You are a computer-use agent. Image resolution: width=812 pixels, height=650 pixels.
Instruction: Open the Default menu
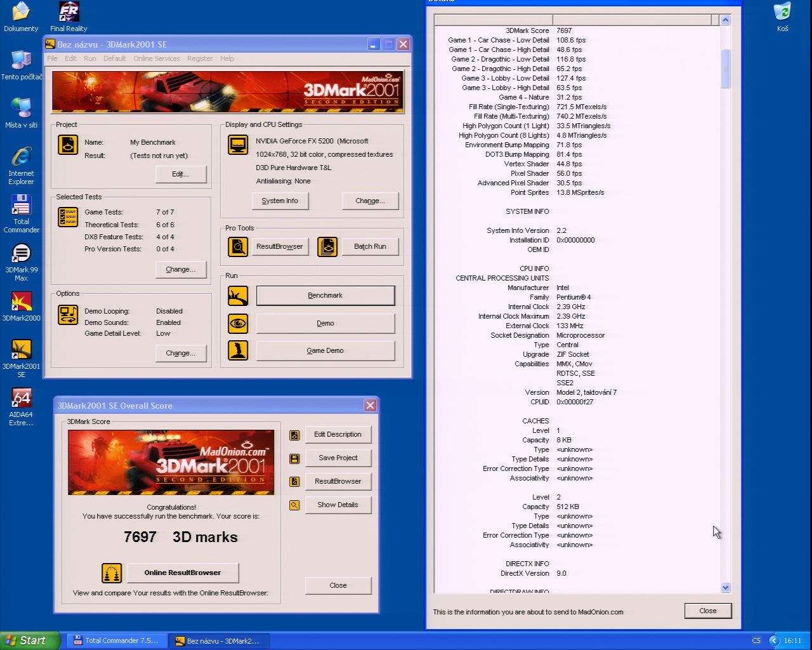pyautogui.click(x=115, y=58)
